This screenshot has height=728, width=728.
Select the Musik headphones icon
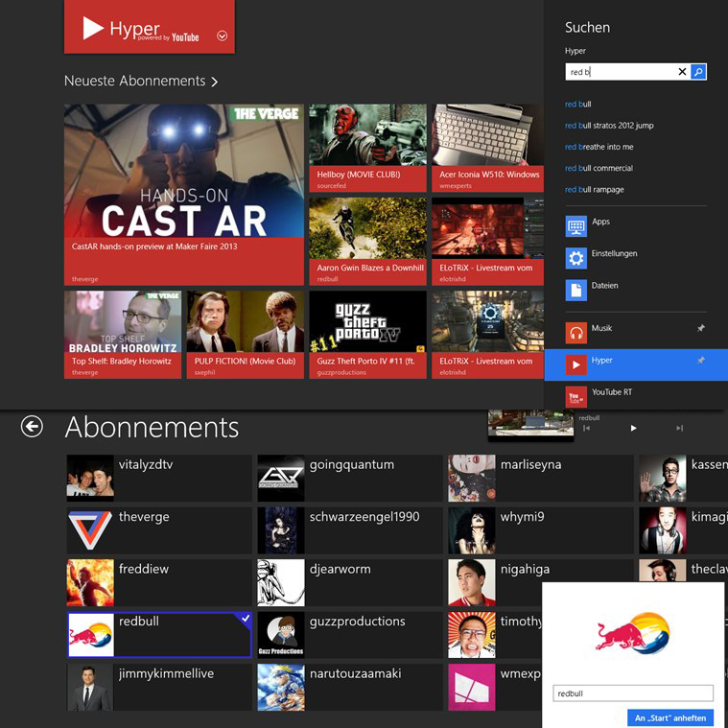(x=576, y=333)
